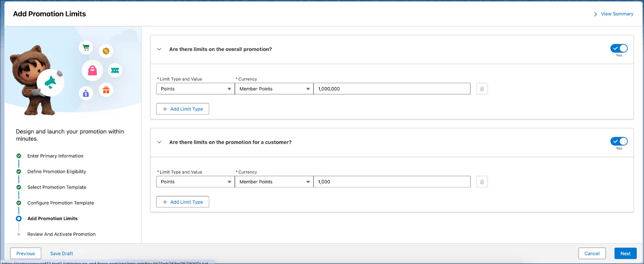Click the completed check for Configure Promotion Template
This screenshot has height=264, width=644.
[19, 203]
